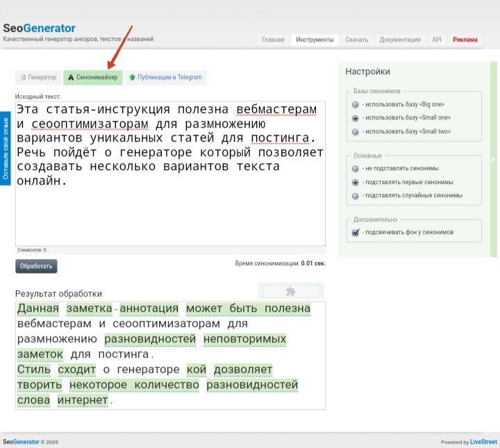The width and height of the screenshot is (500, 448).
Task: Open the Документация menu item
Action: point(399,40)
